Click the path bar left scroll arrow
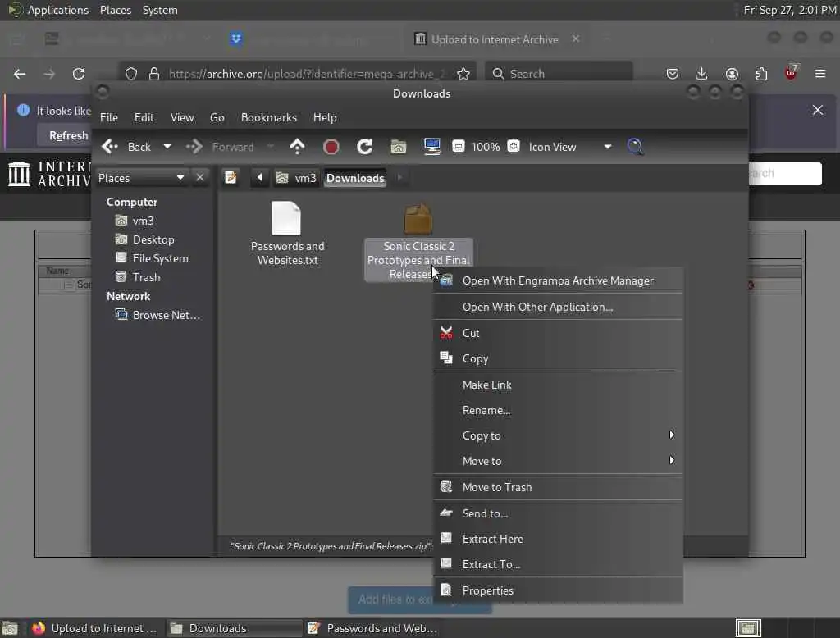The image size is (840, 638). (x=260, y=177)
